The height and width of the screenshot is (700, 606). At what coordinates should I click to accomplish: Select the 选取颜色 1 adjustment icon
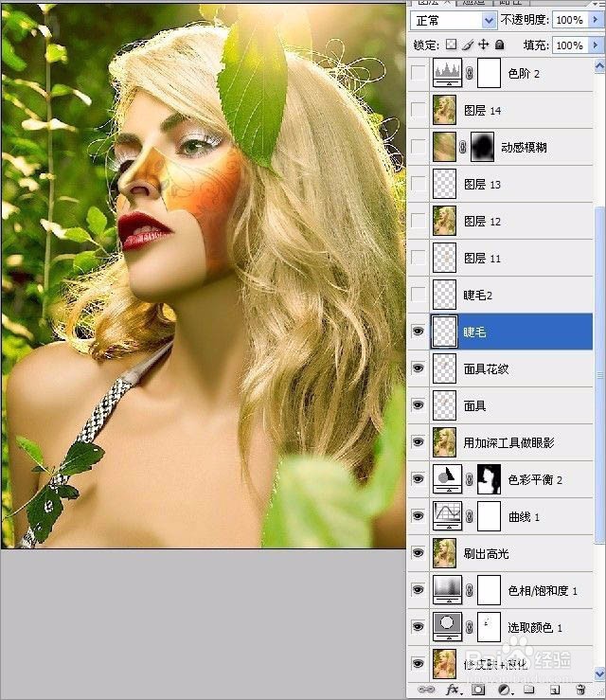(447, 627)
